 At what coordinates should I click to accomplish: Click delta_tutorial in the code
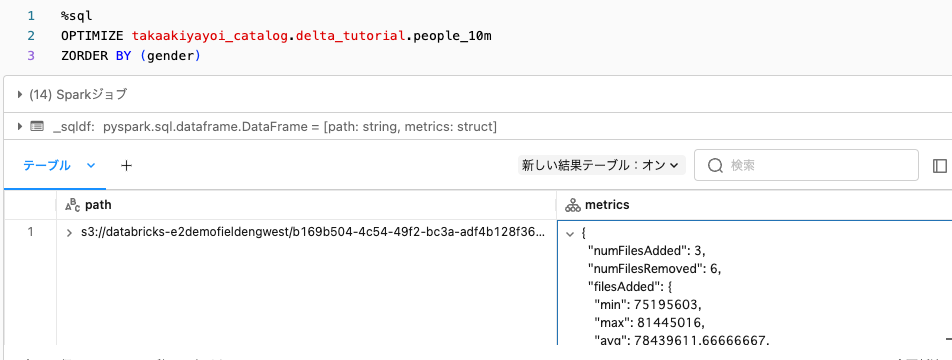(x=350, y=36)
